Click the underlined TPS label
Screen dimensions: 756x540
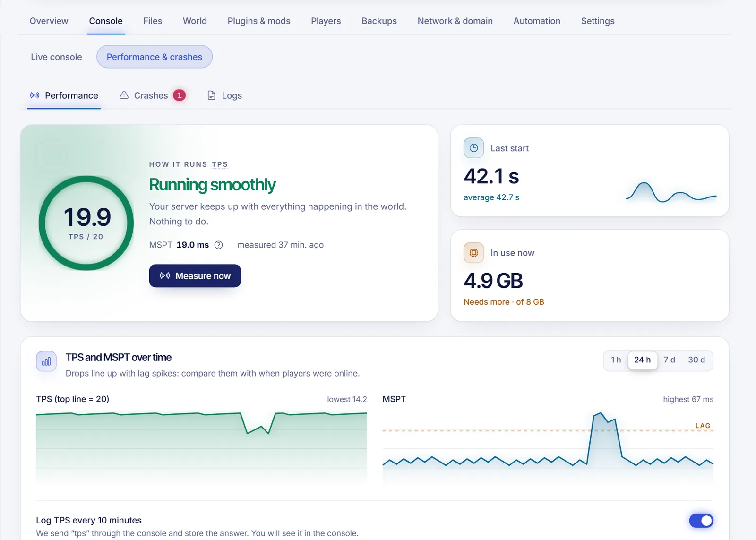220,164
